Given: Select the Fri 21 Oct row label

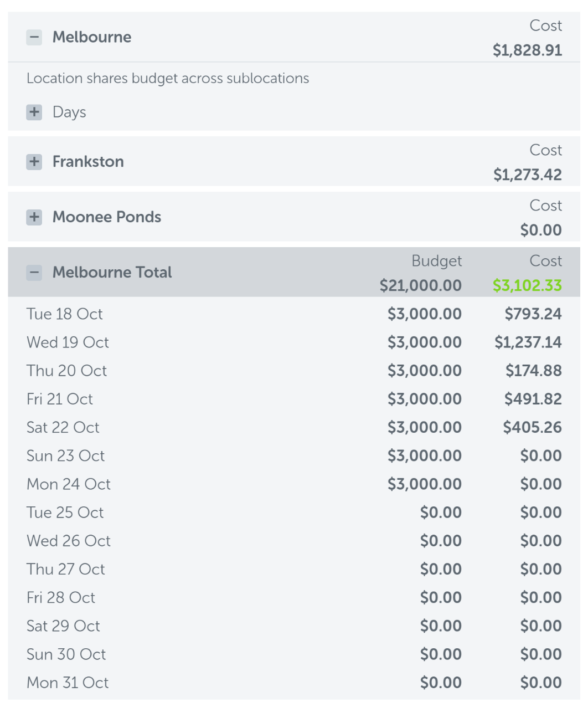Looking at the screenshot, I should tap(60, 399).
